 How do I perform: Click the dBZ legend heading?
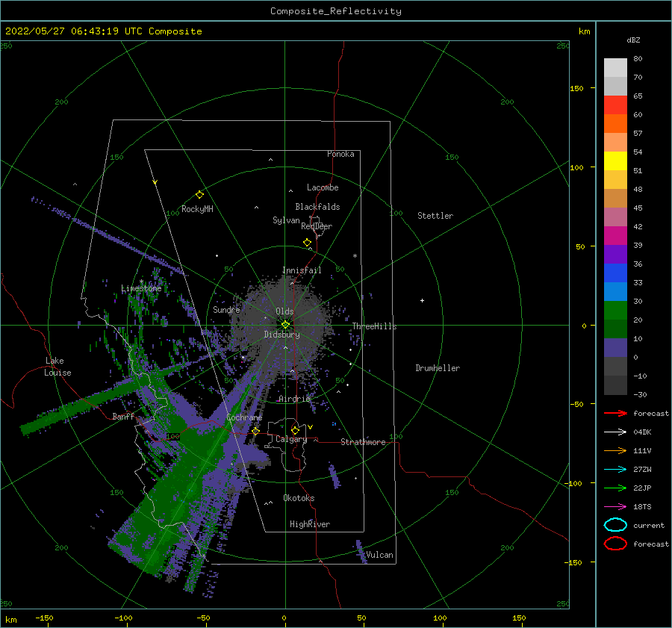633,40
